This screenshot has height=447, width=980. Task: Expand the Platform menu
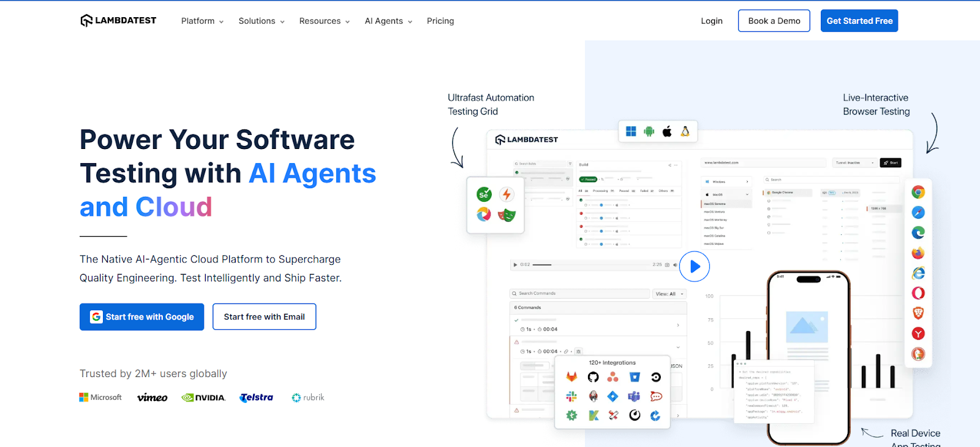pyautogui.click(x=202, y=21)
